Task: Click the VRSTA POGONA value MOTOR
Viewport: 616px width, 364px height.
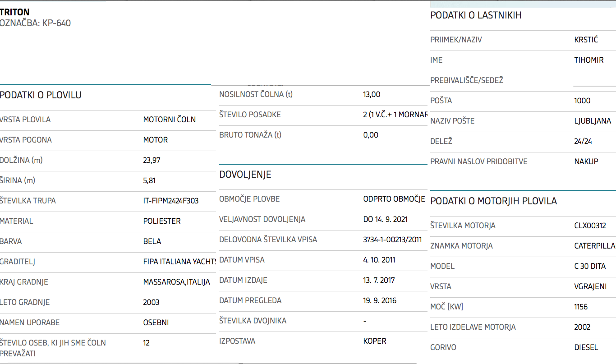Action: point(156,140)
